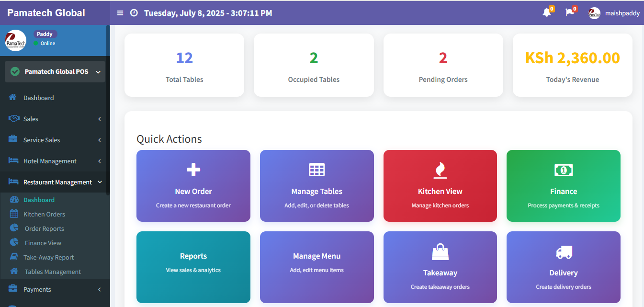
Task: Click the Kitchen View quick action
Action: point(440,186)
